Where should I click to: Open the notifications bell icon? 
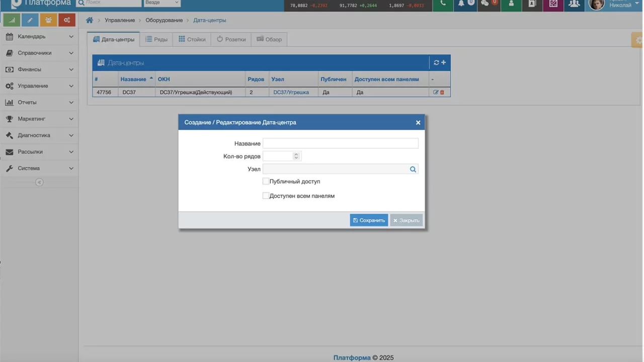pos(461,4)
